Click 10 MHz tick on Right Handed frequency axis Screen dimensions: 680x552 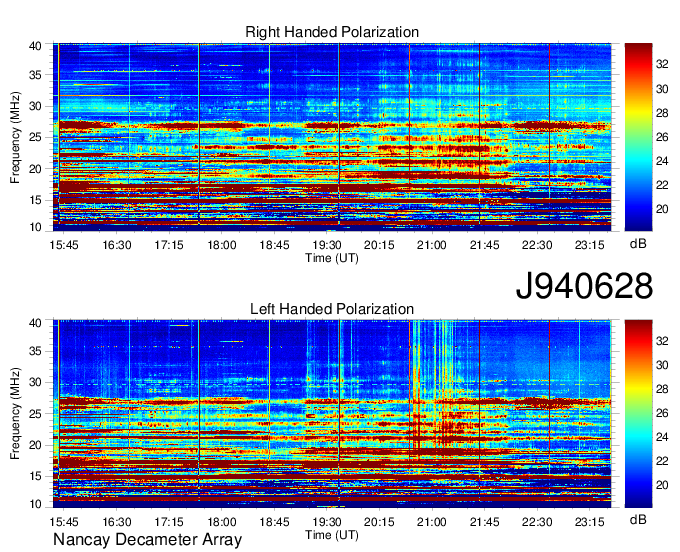tap(35, 227)
